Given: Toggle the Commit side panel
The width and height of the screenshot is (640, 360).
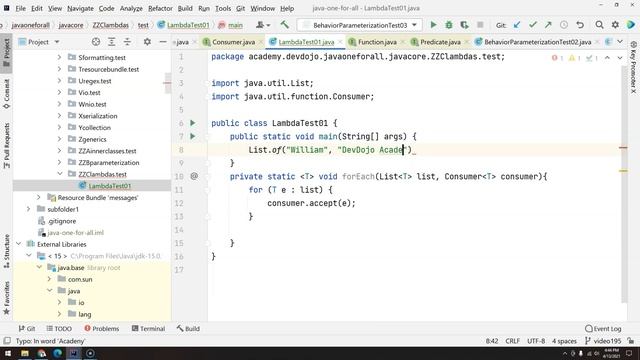Looking at the screenshot, I should [x=7, y=94].
